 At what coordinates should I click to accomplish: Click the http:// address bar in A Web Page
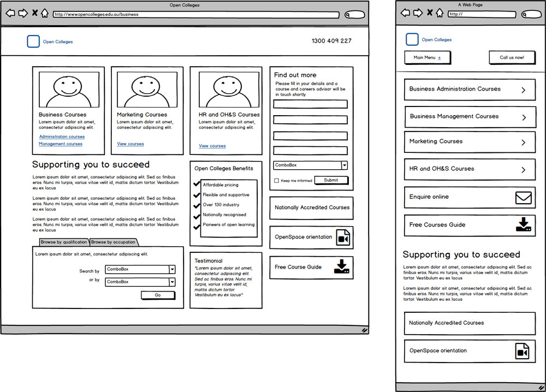tap(482, 14)
